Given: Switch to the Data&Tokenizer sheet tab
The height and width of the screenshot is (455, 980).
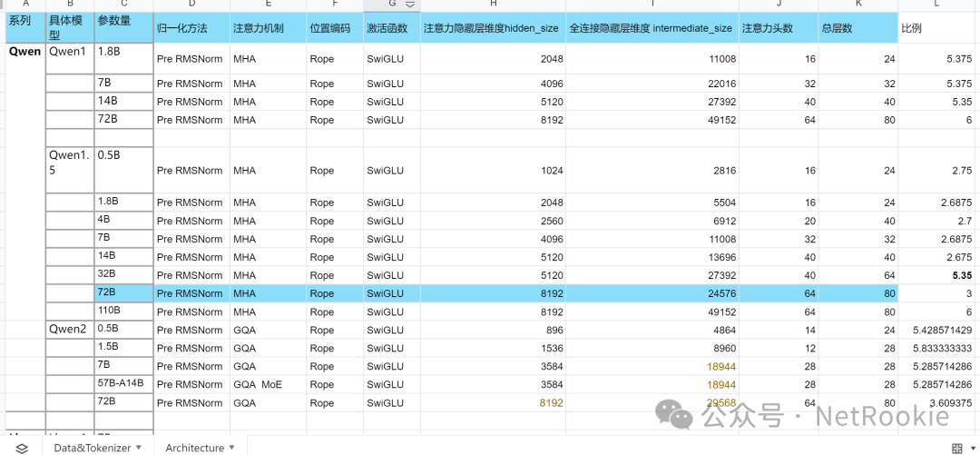Looking at the screenshot, I should (x=93, y=448).
